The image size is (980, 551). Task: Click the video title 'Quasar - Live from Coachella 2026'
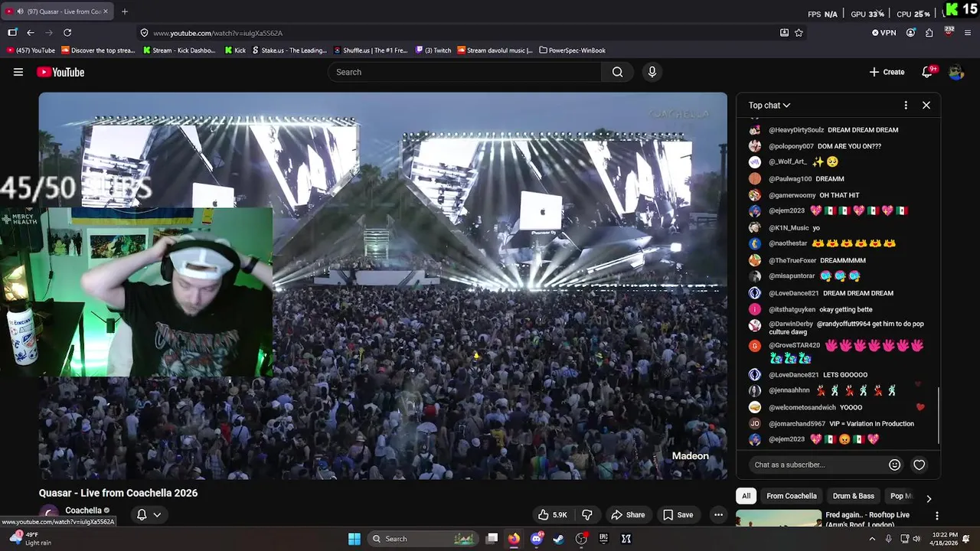click(119, 493)
